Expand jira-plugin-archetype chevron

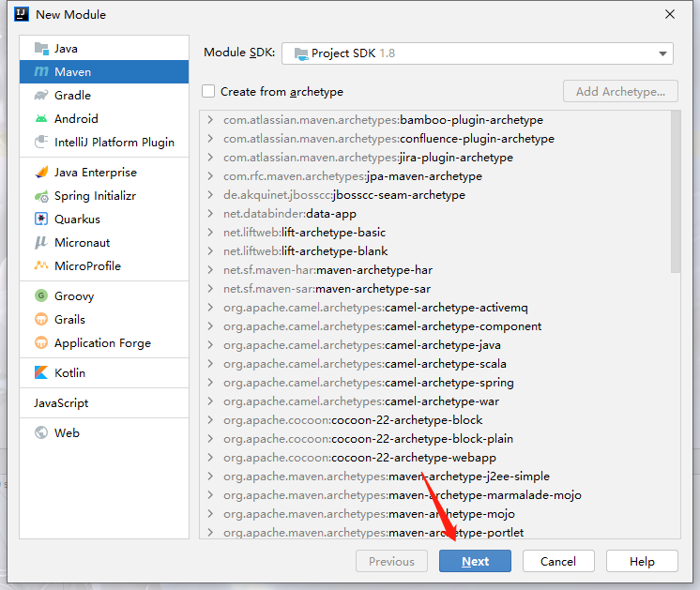pyautogui.click(x=210, y=157)
